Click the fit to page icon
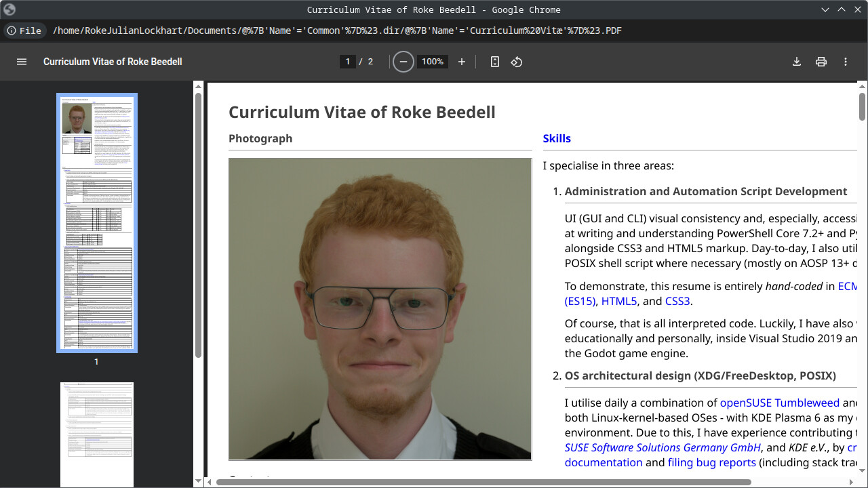This screenshot has height=488, width=868. coord(495,62)
